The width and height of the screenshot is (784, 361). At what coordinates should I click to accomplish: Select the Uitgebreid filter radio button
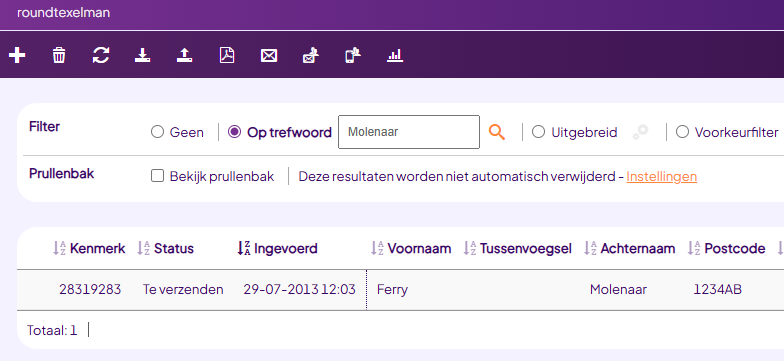pos(538,132)
